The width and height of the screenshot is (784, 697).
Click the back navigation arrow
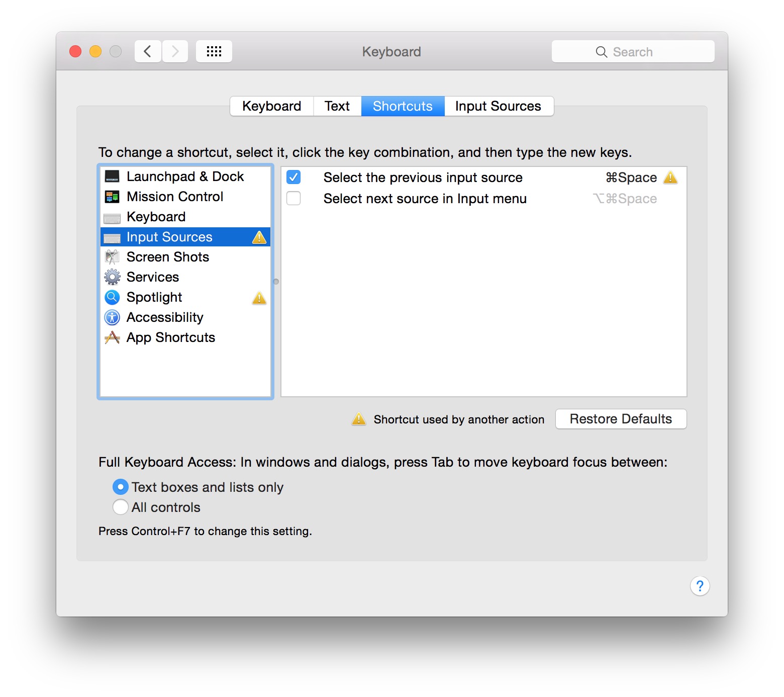point(147,51)
